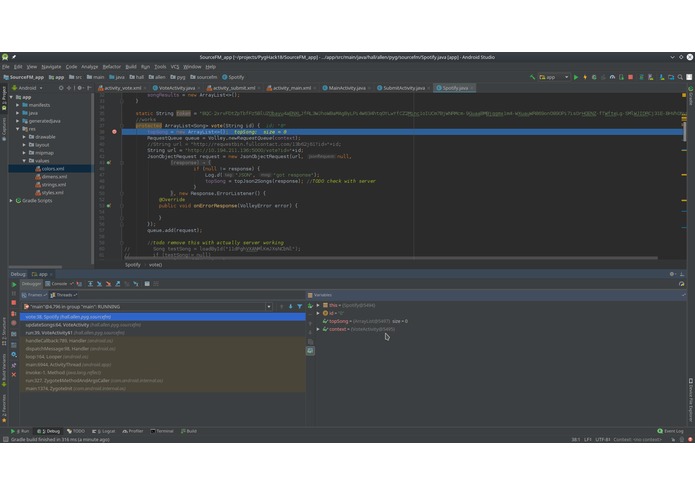Toggle the Gradle tool window on right edge
The width and height of the screenshot is (695, 494).
point(691,96)
